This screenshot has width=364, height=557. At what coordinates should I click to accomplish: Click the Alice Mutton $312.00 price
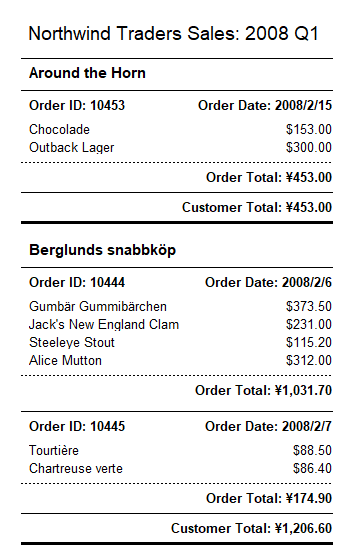coord(309,361)
